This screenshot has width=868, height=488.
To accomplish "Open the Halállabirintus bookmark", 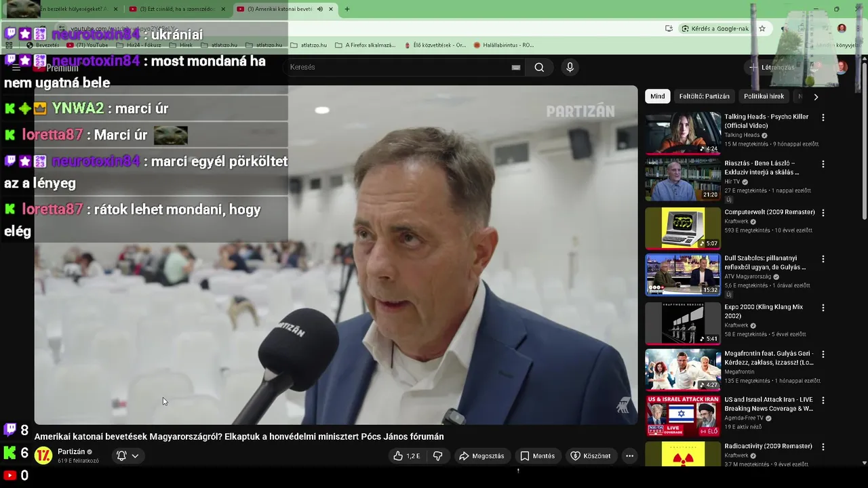I will click(x=504, y=45).
